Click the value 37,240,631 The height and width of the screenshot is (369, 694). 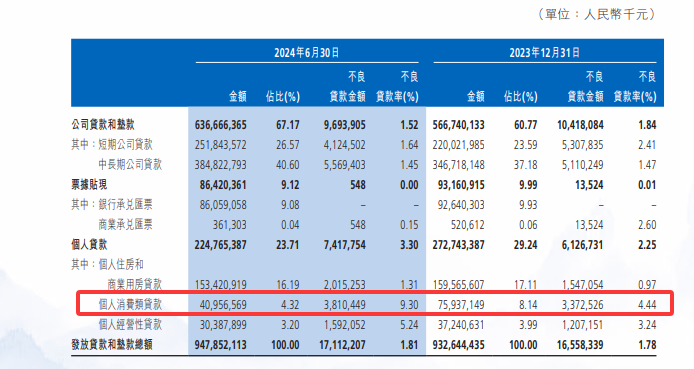461,325
